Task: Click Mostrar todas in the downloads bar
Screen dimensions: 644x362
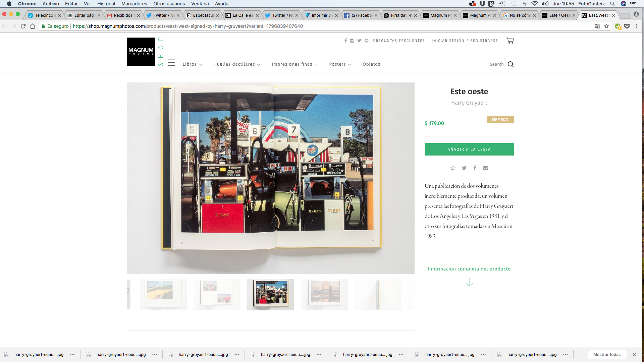Action: (607, 355)
